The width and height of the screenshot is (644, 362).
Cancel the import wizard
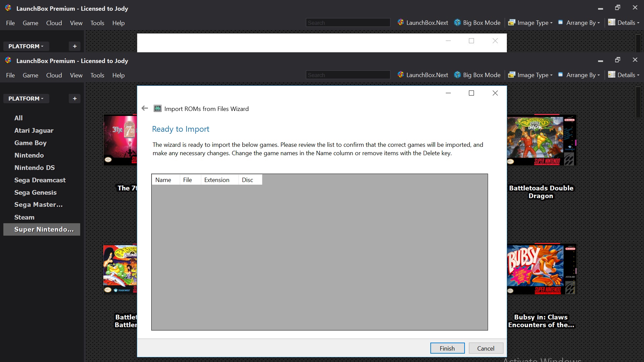point(486,348)
